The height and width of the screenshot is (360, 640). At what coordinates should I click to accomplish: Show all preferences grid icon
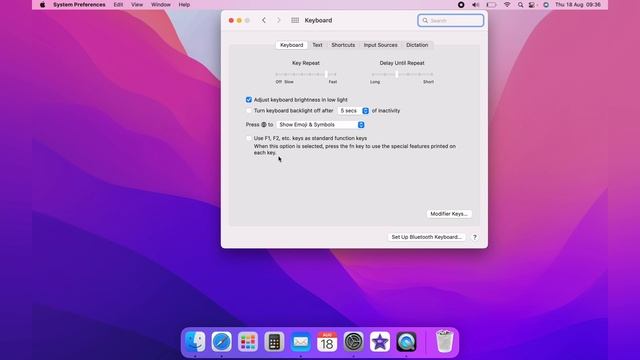(x=295, y=20)
